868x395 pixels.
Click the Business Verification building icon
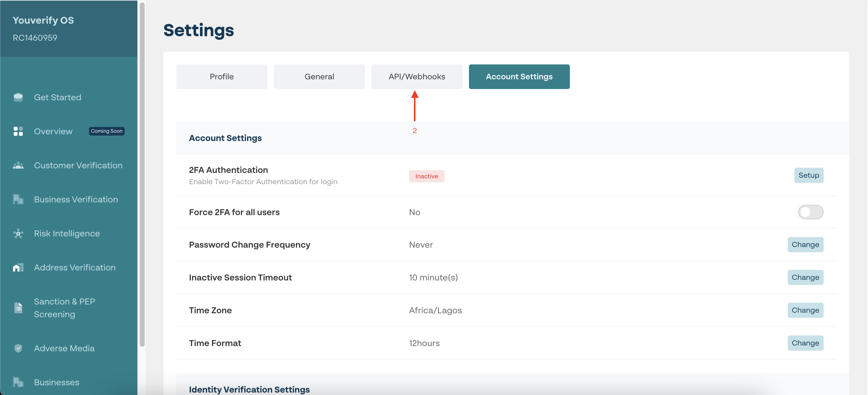[x=18, y=199]
